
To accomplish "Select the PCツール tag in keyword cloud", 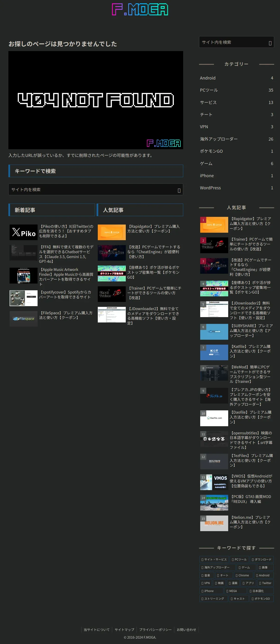I will click(x=239, y=560).
